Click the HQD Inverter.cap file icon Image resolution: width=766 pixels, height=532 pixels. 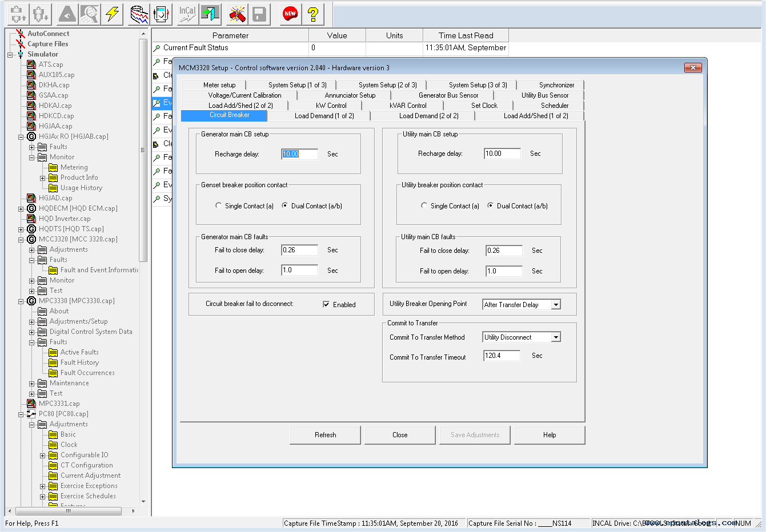tap(31, 219)
